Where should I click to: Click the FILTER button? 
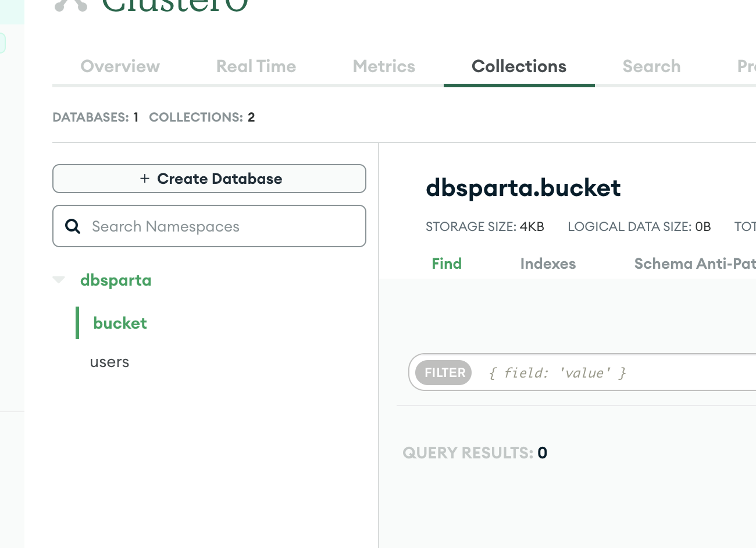point(444,372)
